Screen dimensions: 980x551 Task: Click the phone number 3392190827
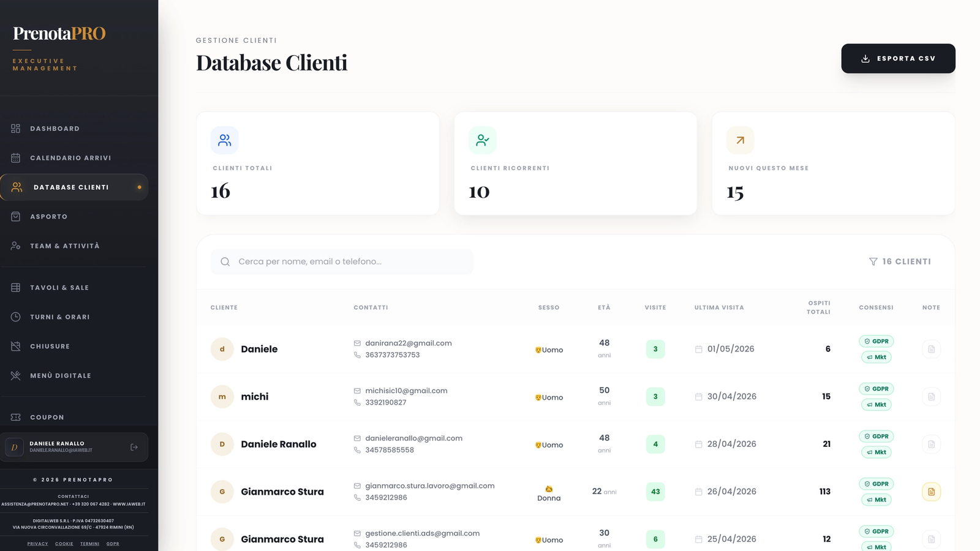point(386,403)
